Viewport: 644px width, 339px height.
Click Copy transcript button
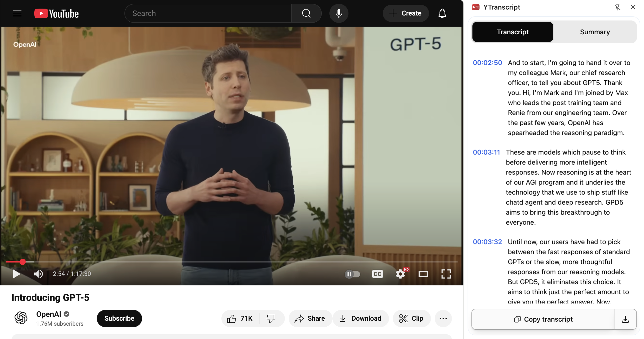pyautogui.click(x=543, y=319)
